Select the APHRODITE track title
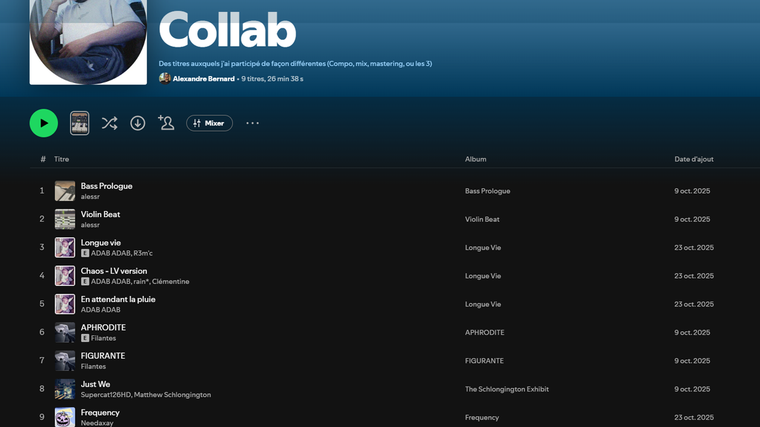This screenshot has width=760, height=427. click(103, 328)
